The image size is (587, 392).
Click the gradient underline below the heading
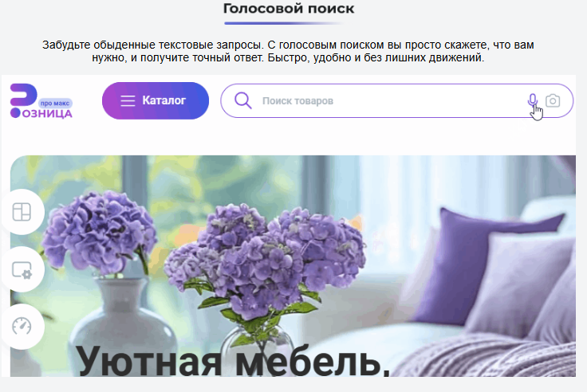coord(283,23)
